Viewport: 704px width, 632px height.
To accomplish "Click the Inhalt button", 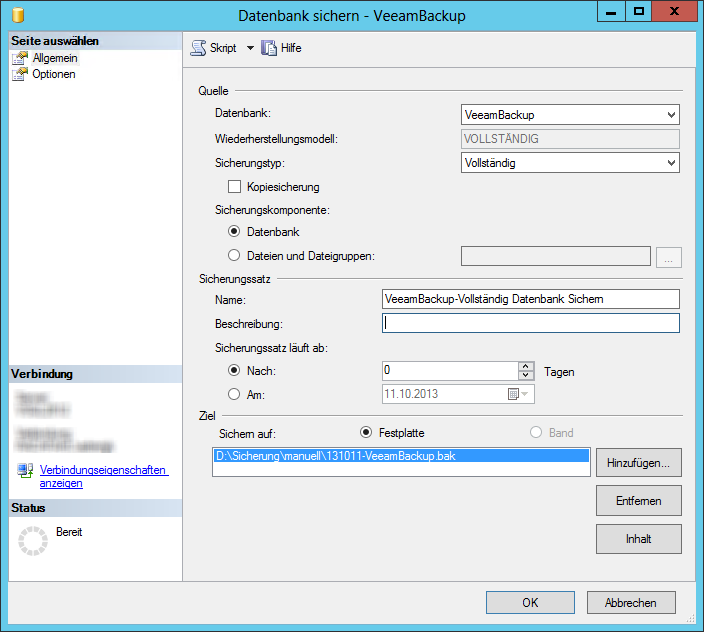I will [638, 539].
